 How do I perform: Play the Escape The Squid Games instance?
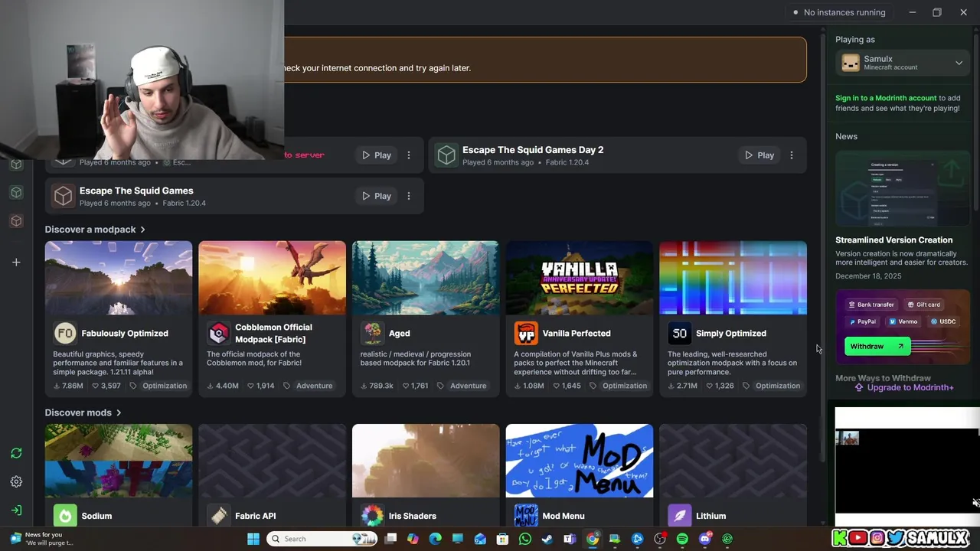click(377, 196)
